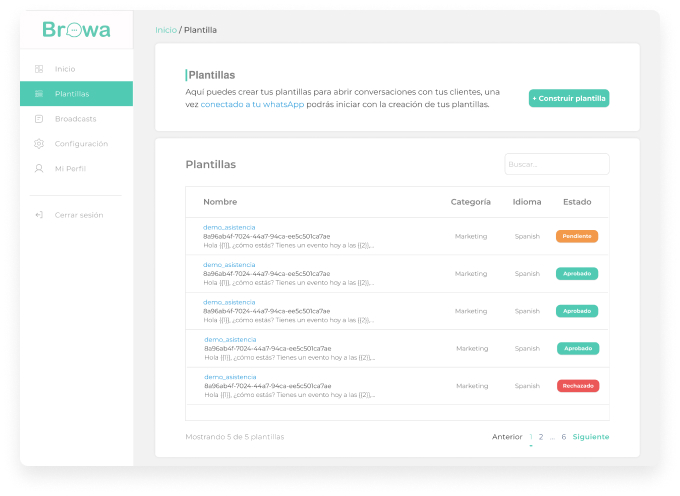The width and height of the screenshot is (680, 496).
Task: Go to the Siguiente page
Action: pos(590,437)
